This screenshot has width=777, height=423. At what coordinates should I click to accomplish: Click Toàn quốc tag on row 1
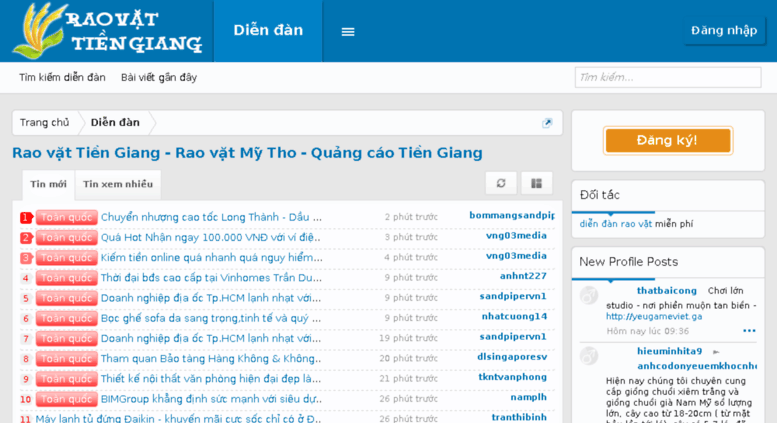click(x=66, y=217)
